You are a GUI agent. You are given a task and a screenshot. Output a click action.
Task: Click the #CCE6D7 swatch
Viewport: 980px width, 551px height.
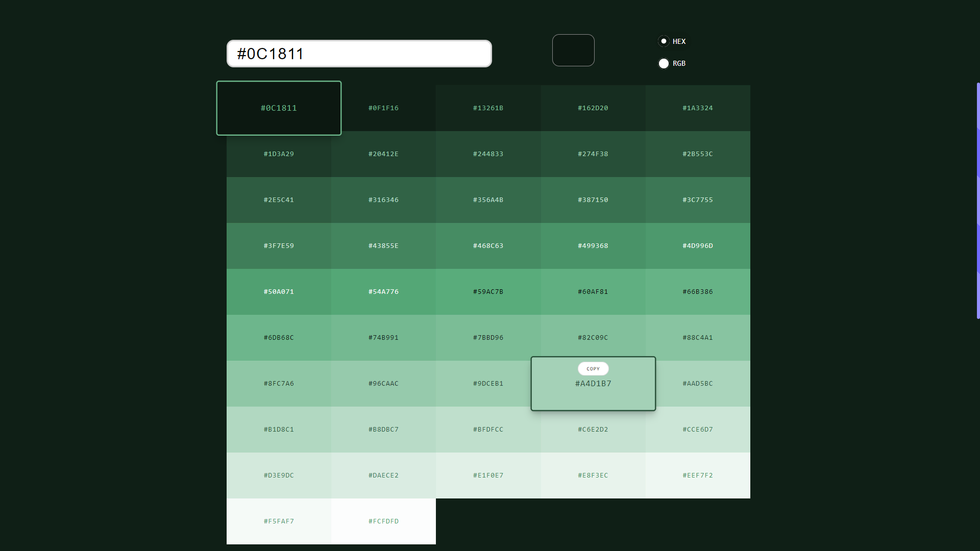(x=698, y=430)
